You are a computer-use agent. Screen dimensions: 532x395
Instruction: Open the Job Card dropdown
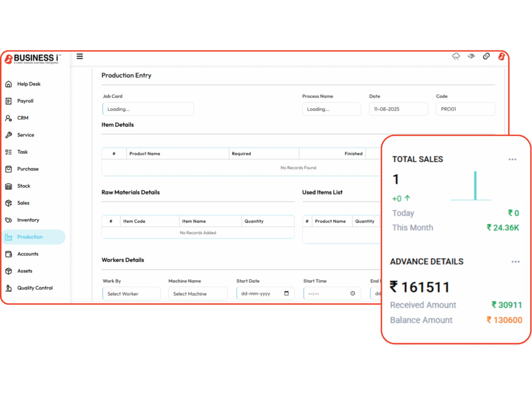point(148,109)
